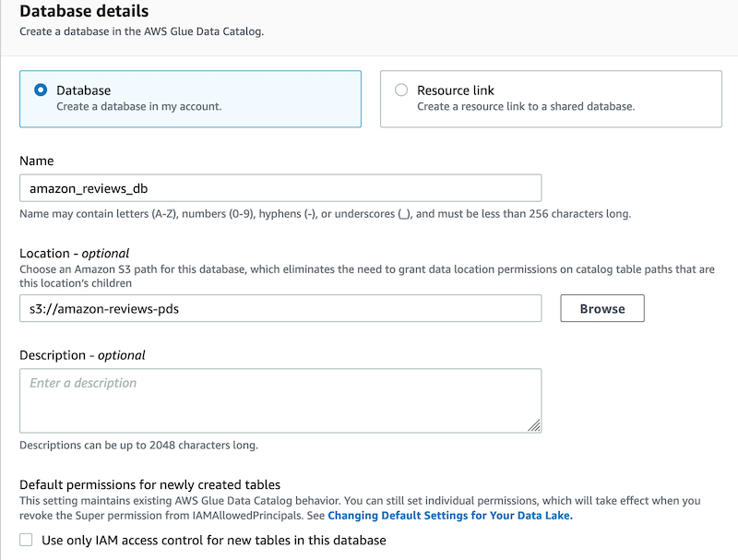Click 'Create a resource link to a shared database' text

pyautogui.click(x=526, y=107)
